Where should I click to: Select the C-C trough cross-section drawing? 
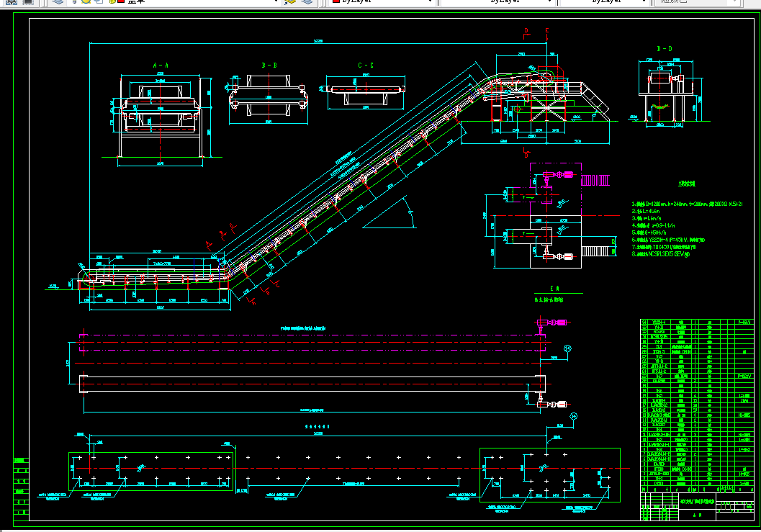click(365, 91)
